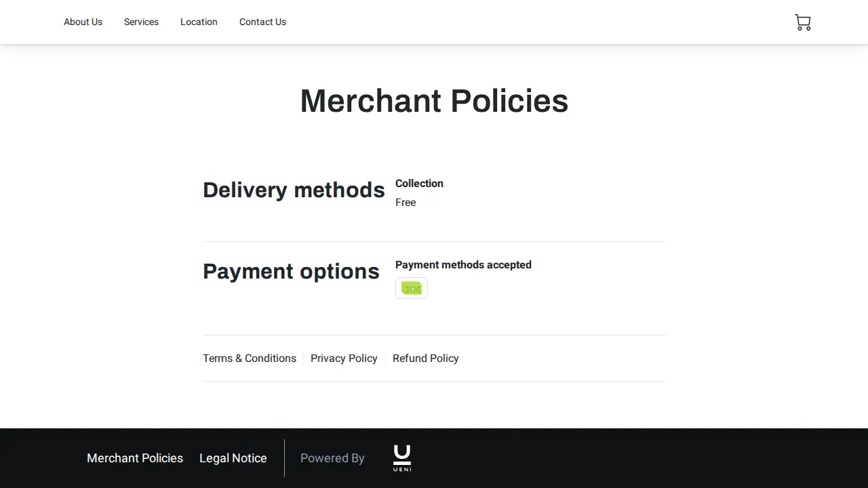Click the Collection delivery label
This screenshot has width=868, height=488.
click(419, 184)
